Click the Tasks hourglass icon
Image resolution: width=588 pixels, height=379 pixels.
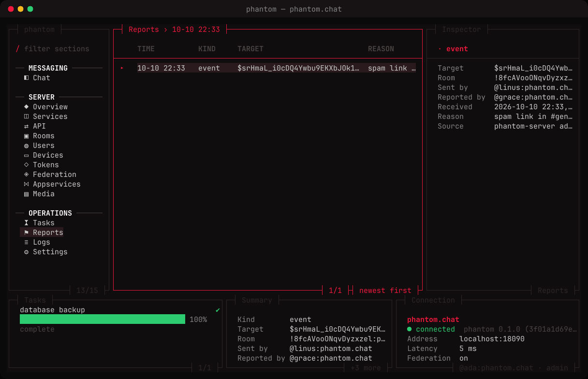click(27, 223)
